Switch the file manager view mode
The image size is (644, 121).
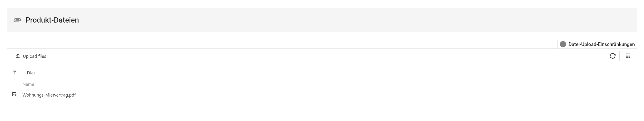pos(628,56)
